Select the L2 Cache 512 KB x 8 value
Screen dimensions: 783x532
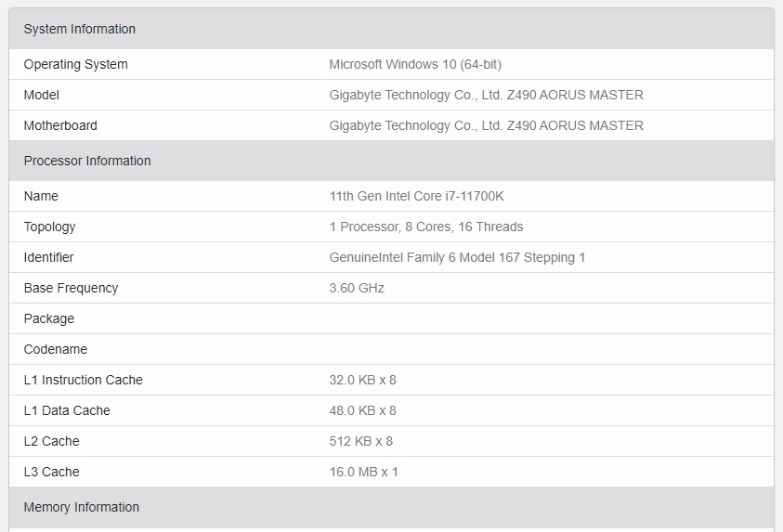(x=361, y=441)
